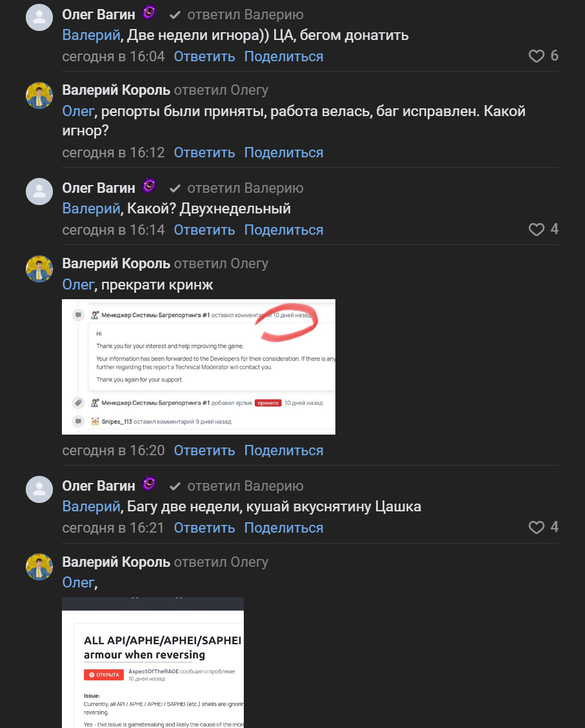
Task: Click the 'Олег' mention in the 'прекрати кринж' comment
Action: point(78,284)
